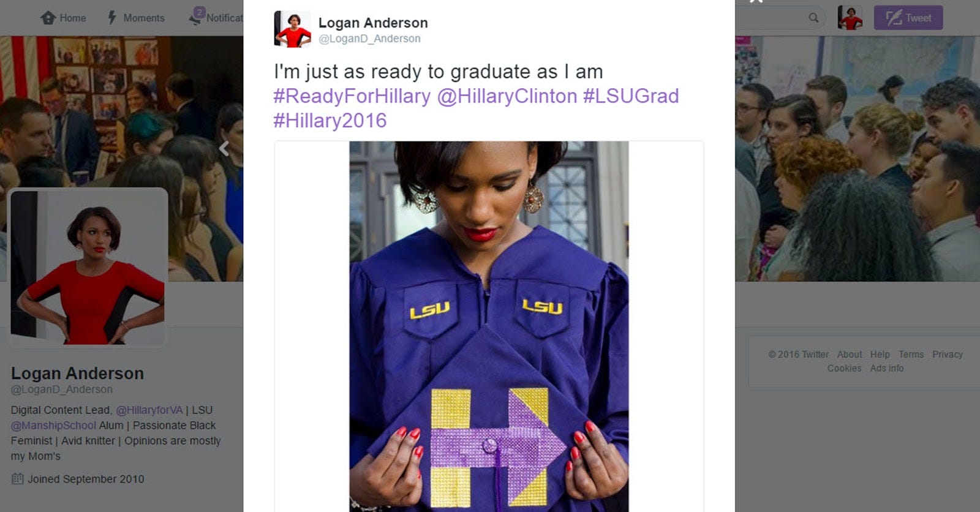Close the tweet overlay with X
The width and height of the screenshot is (980, 512).
(x=756, y=1)
